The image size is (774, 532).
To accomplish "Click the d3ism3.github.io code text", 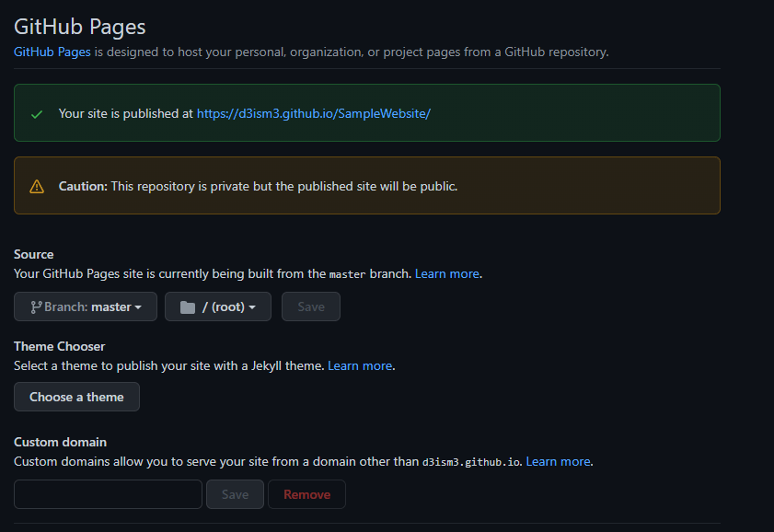I will point(470,462).
